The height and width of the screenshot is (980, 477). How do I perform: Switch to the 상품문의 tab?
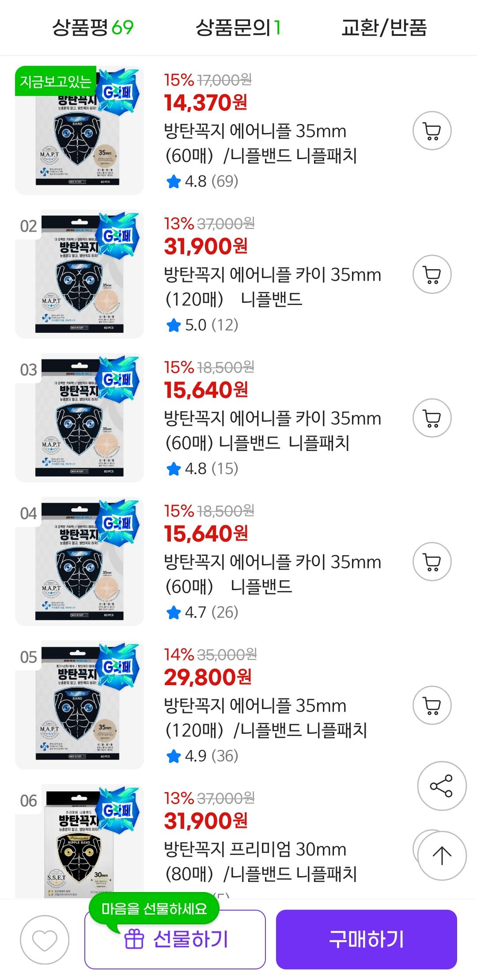click(x=238, y=28)
